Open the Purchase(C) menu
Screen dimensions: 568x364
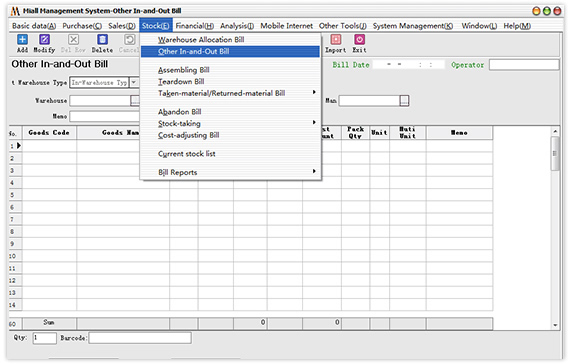pos(82,26)
